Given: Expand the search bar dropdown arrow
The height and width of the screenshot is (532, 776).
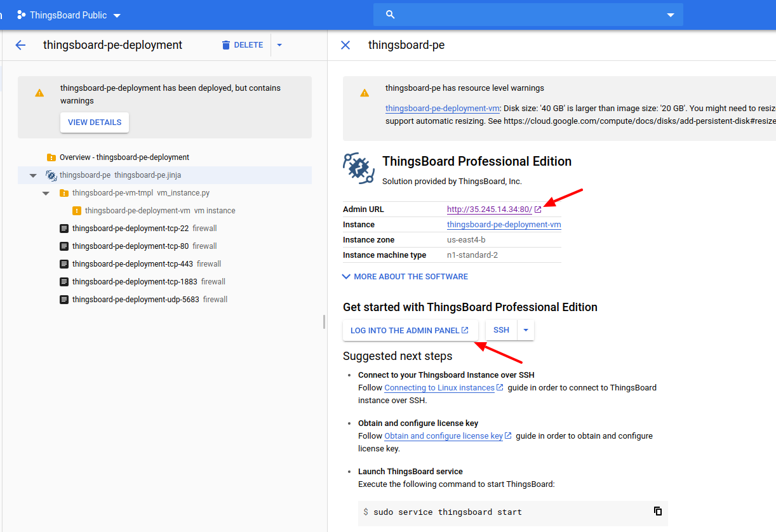Looking at the screenshot, I should coord(671,15).
